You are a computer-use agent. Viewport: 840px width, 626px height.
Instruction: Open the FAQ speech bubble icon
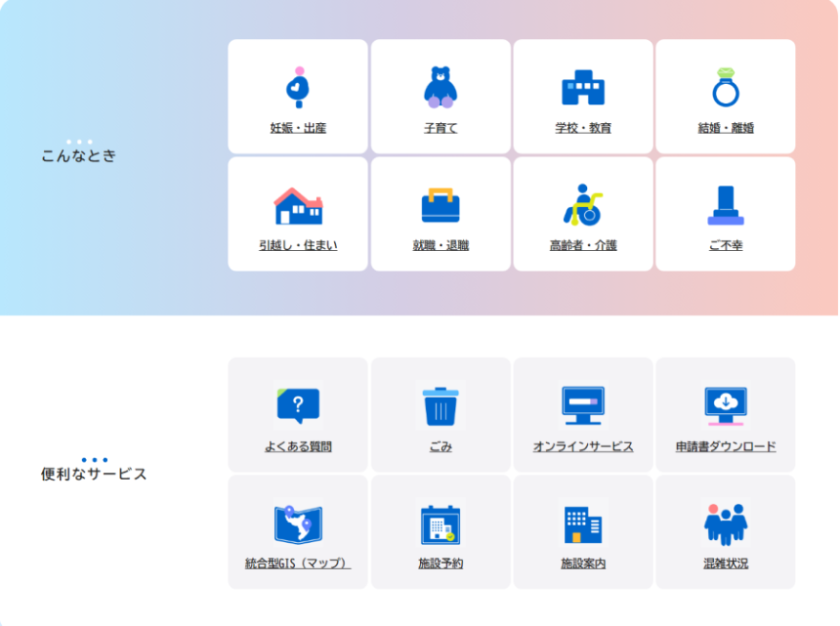pyautogui.click(x=298, y=405)
